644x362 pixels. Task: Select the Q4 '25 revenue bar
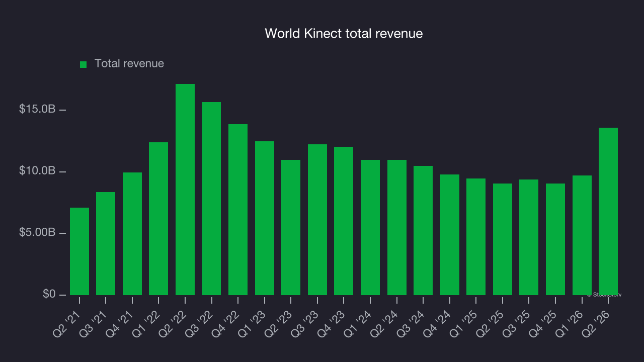555,239
